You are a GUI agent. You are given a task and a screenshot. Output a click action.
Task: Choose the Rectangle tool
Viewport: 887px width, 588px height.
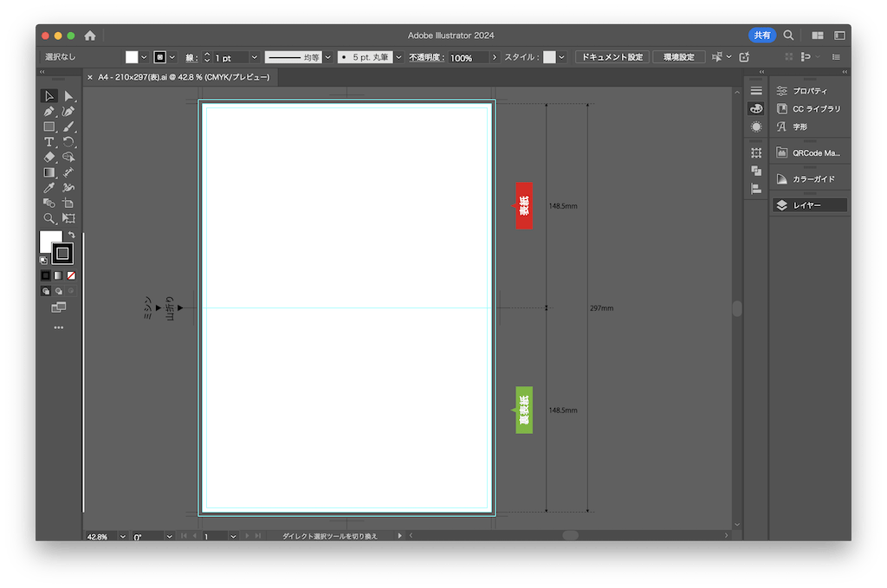pyautogui.click(x=49, y=126)
